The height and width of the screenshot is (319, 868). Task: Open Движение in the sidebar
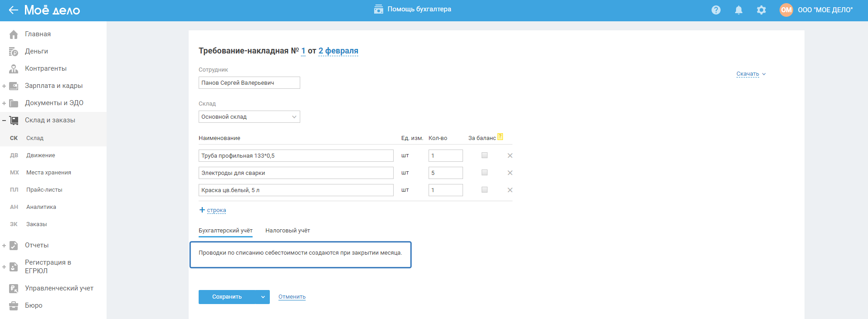click(x=40, y=155)
